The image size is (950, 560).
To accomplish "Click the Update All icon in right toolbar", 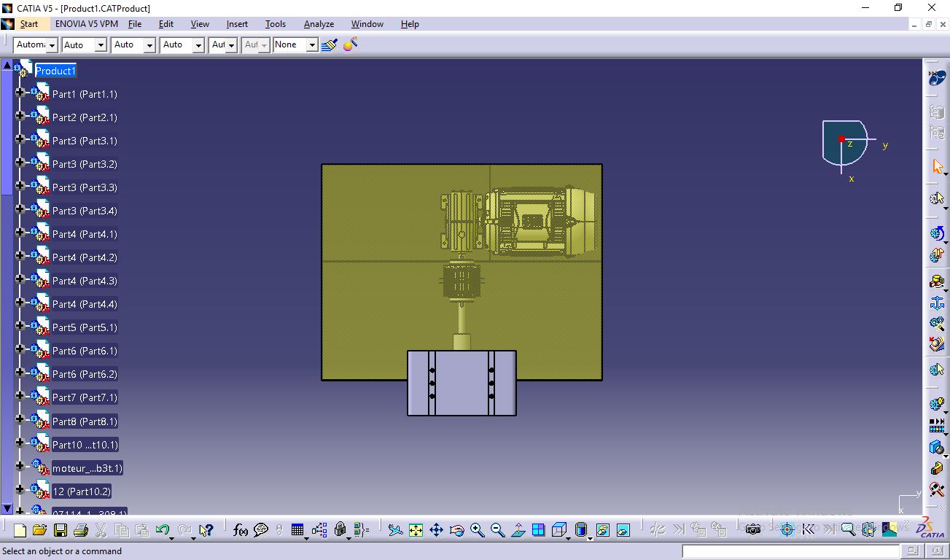I will point(938,233).
